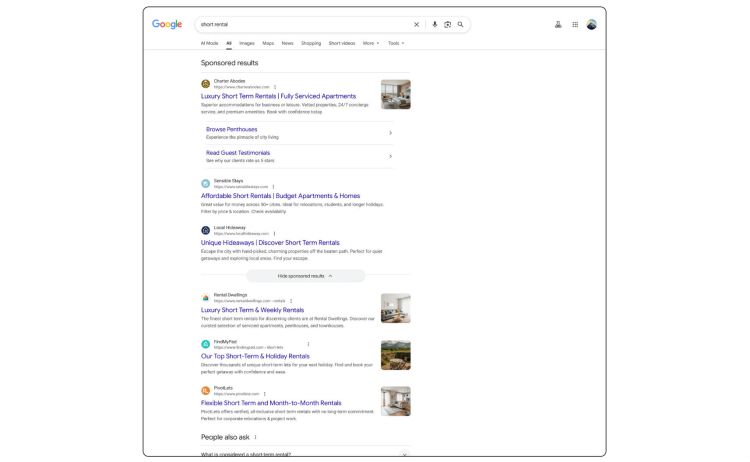750x462 pixels.
Task: Open three-dot menu beside FindMyPad result
Action: [x=308, y=344]
